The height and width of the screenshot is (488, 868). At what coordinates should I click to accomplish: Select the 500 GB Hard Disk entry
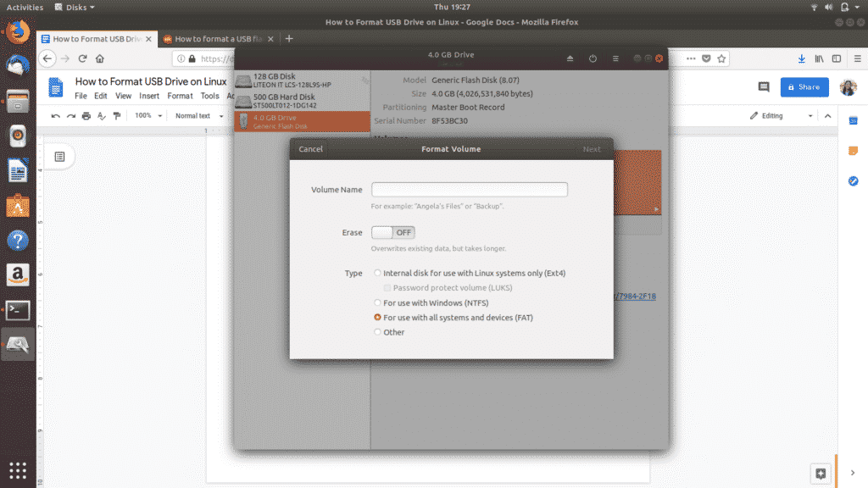[x=303, y=102]
